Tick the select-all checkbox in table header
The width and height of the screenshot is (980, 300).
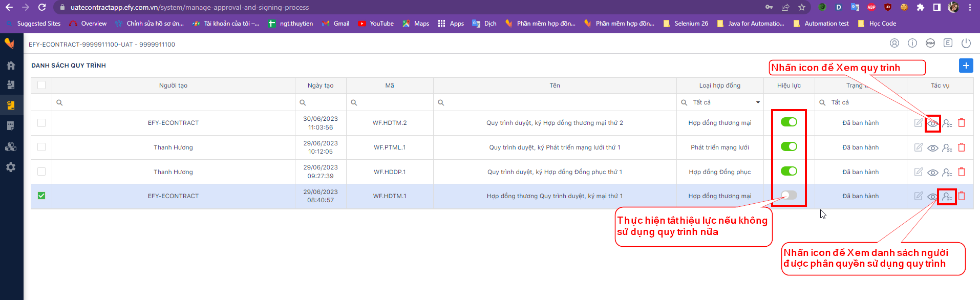pos(41,85)
